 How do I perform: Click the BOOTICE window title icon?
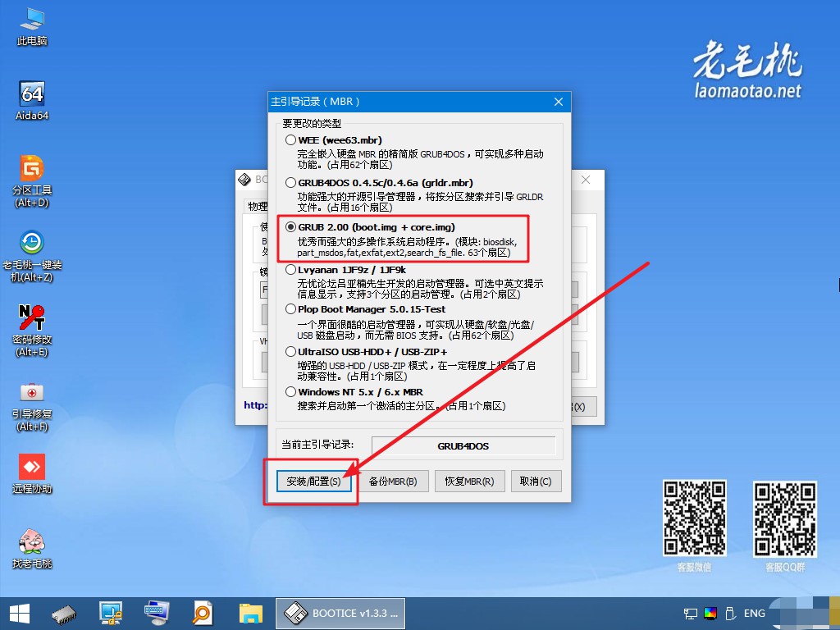click(244, 180)
